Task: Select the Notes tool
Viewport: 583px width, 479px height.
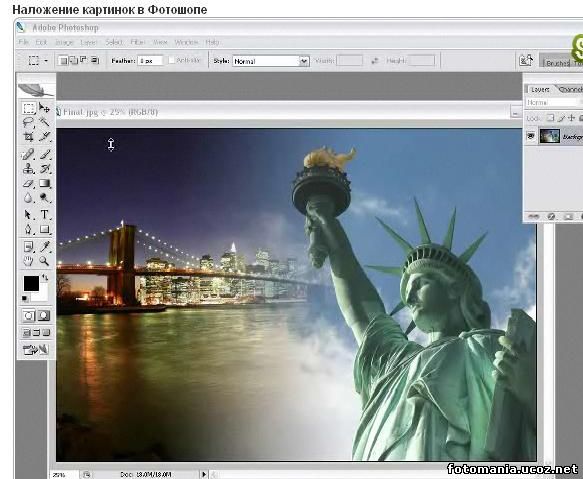Action: tap(29, 246)
